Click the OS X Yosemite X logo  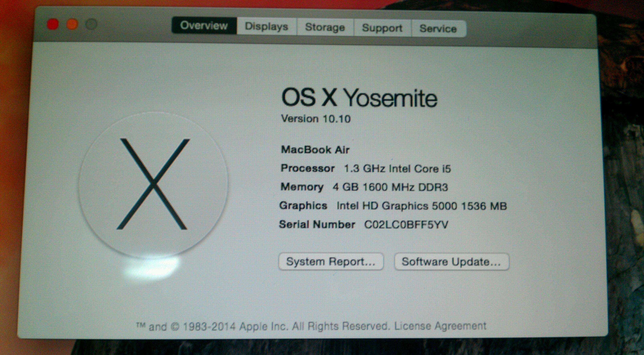point(153,185)
